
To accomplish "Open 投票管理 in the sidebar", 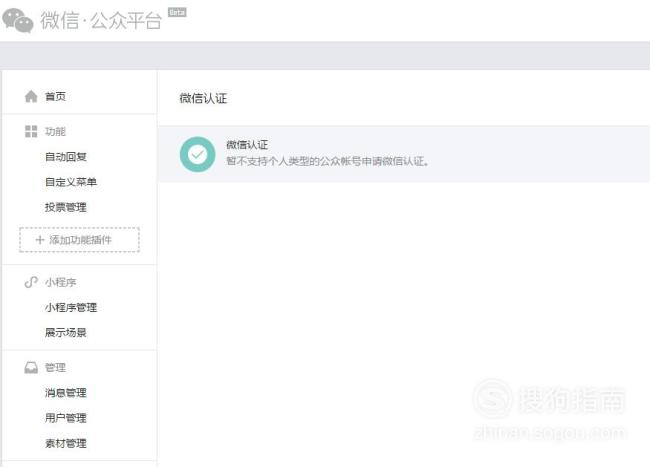I will [x=66, y=207].
